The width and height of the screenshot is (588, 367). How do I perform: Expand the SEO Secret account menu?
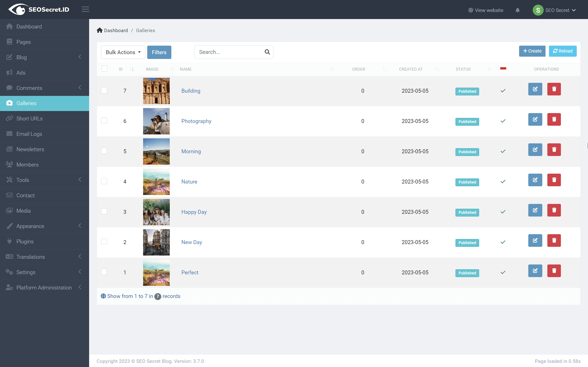tap(555, 10)
